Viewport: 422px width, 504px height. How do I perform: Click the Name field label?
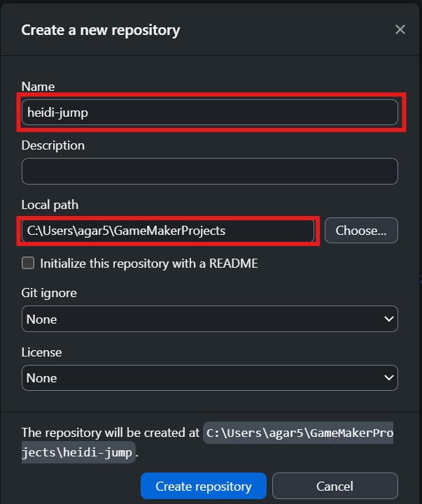point(38,87)
